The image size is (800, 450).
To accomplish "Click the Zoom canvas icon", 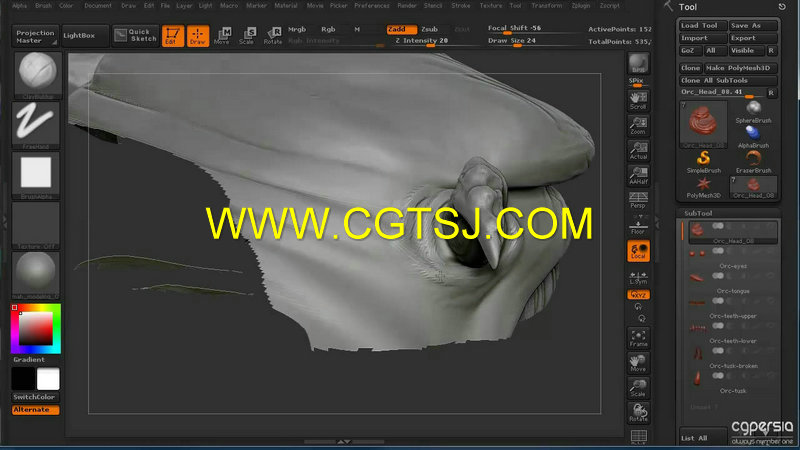I will click(638, 126).
